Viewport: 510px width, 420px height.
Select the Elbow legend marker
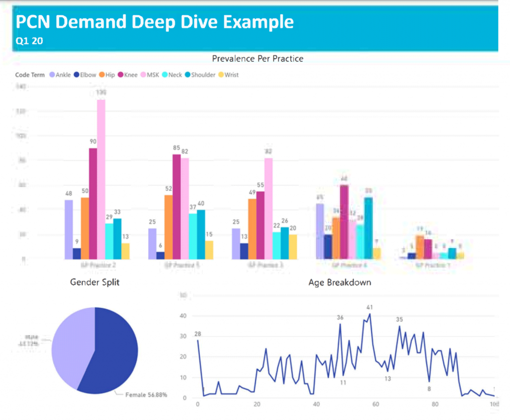78,75
